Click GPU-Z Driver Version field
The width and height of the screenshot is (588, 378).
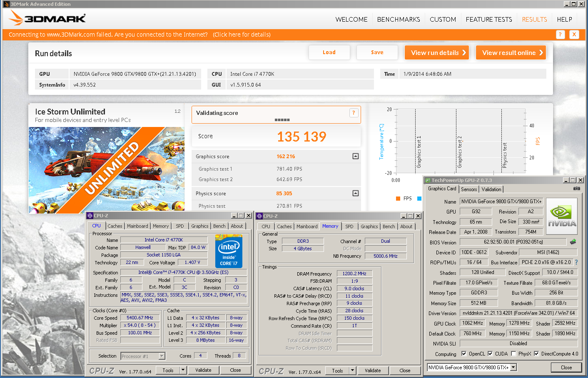point(518,313)
